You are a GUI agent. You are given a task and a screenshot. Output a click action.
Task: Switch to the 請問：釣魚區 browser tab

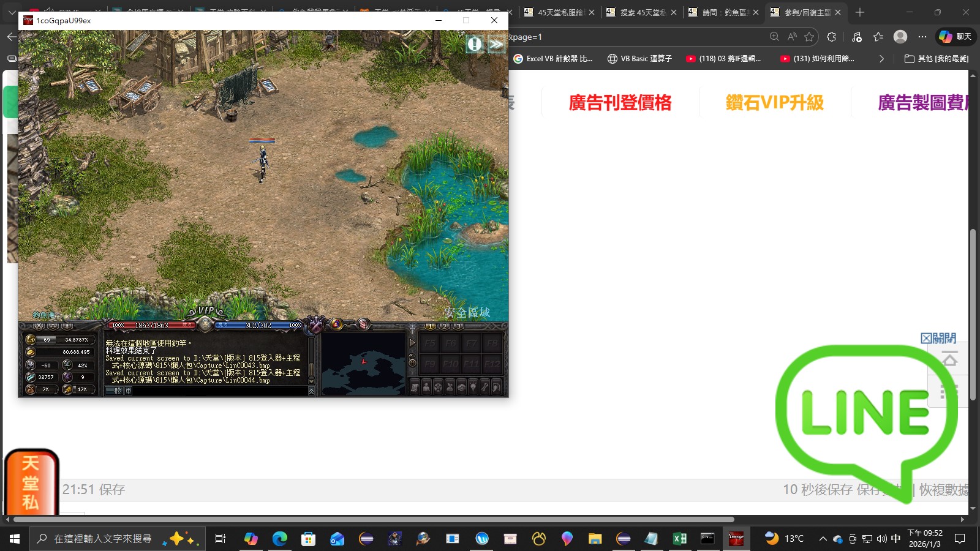[723, 12]
